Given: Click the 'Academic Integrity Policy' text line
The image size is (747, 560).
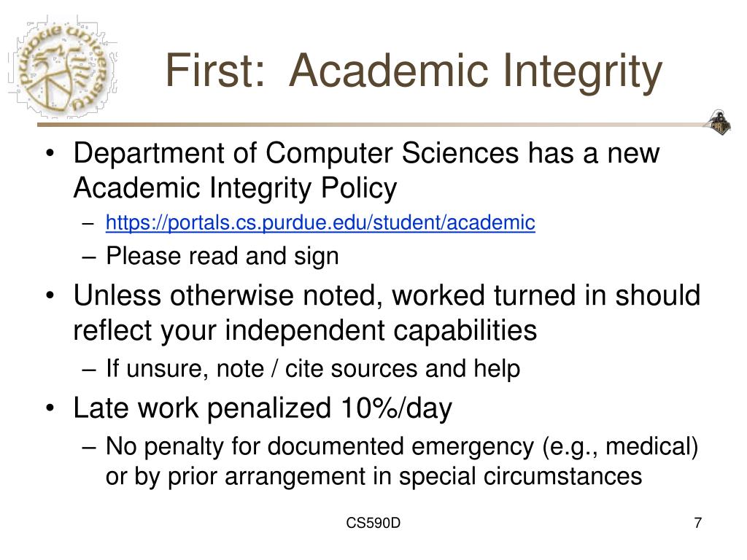Looking at the screenshot, I should [x=235, y=187].
